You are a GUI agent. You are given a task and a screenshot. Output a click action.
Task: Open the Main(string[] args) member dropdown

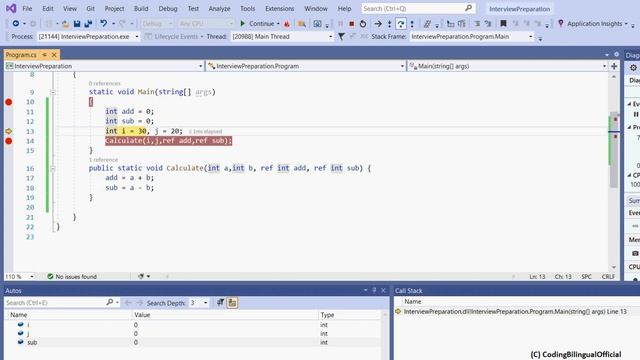(507, 66)
